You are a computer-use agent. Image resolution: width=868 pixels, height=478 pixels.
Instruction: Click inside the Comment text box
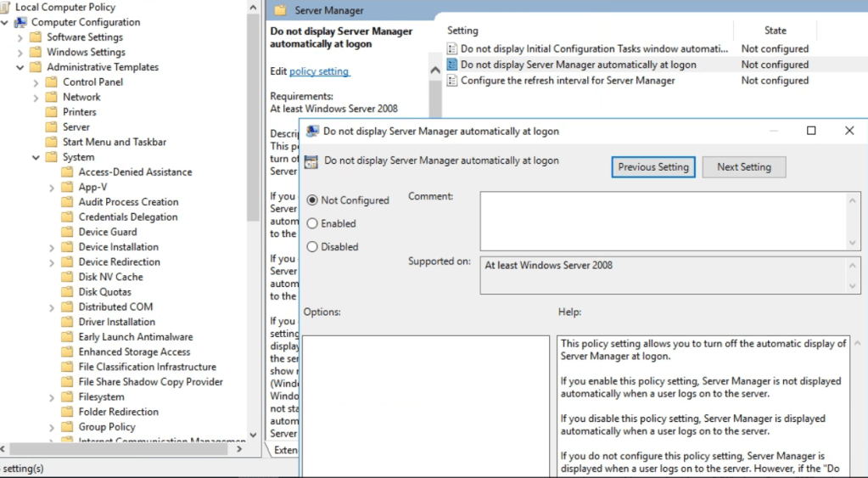(x=662, y=221)
